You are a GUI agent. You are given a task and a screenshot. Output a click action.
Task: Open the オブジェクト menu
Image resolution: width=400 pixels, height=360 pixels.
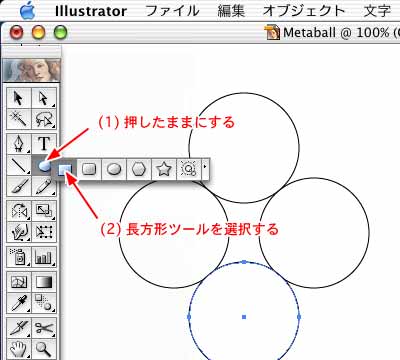[x=304, y=11]
